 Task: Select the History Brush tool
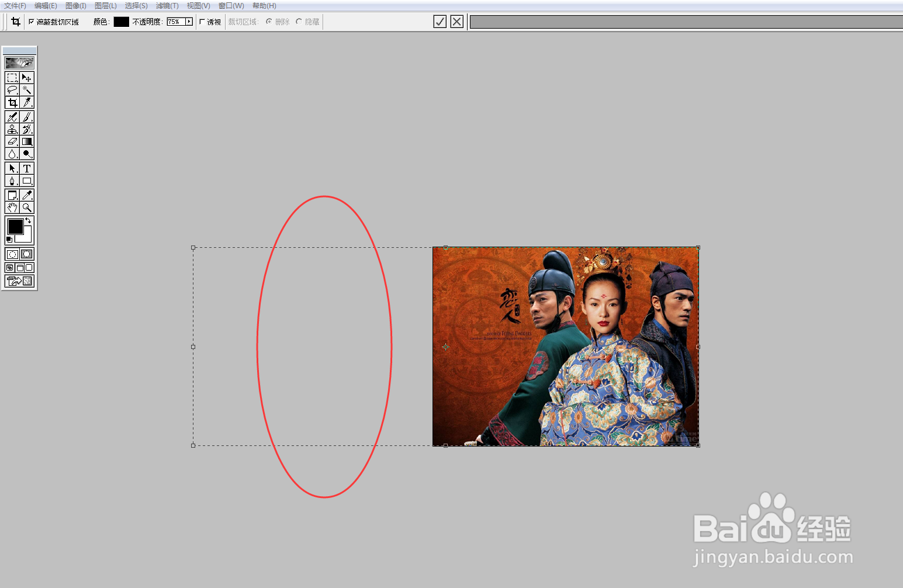point(27,129)
